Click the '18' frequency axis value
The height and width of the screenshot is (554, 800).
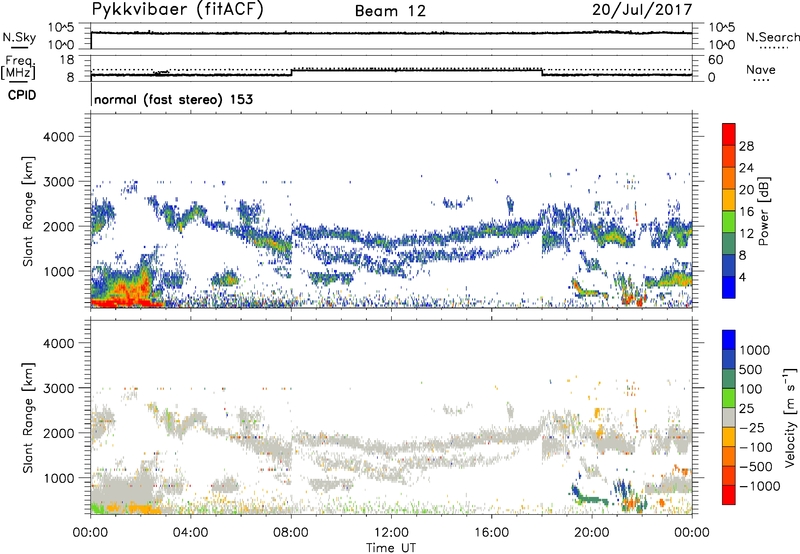pyautogui.click(x=67, y=60)
